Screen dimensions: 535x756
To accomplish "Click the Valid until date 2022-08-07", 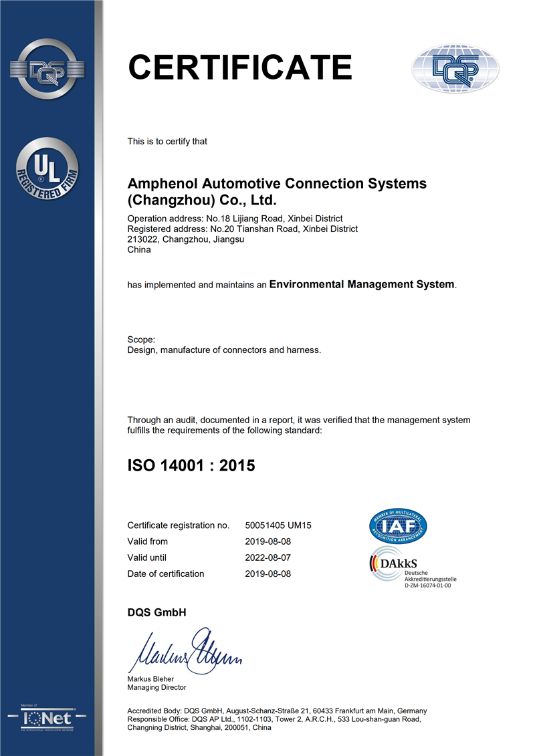I will point(267,558).
